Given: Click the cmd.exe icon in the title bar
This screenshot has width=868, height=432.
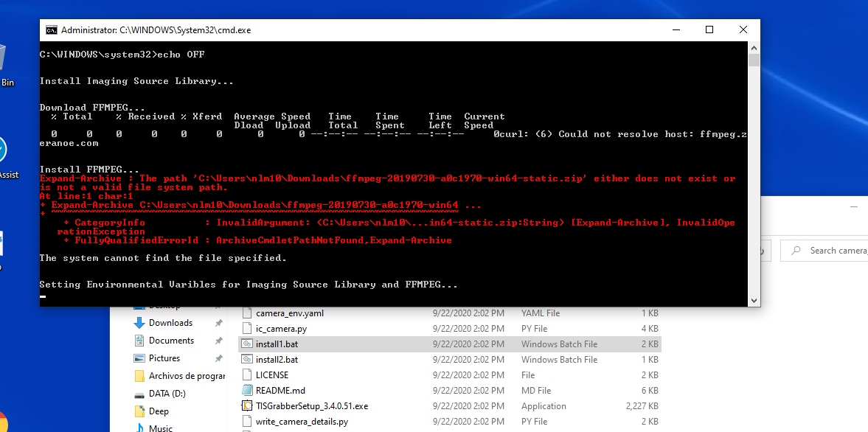Looking at the screenshot, I should [50, 29].
